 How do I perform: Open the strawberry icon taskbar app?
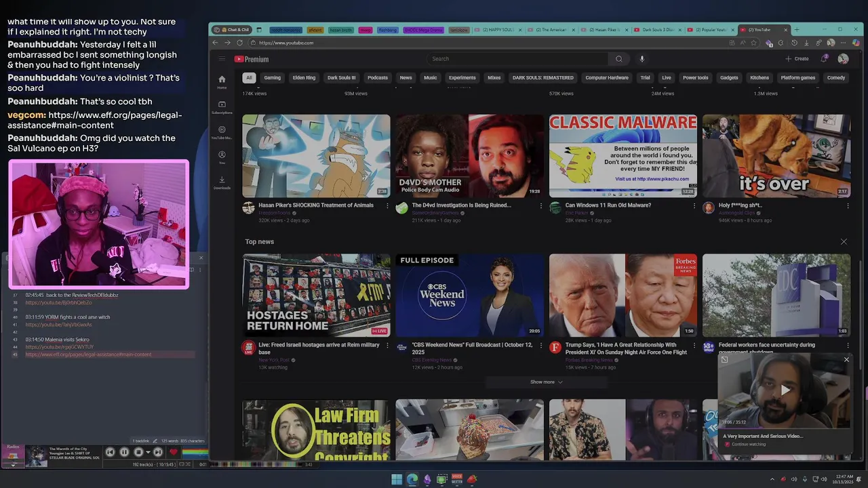point(472,479)
